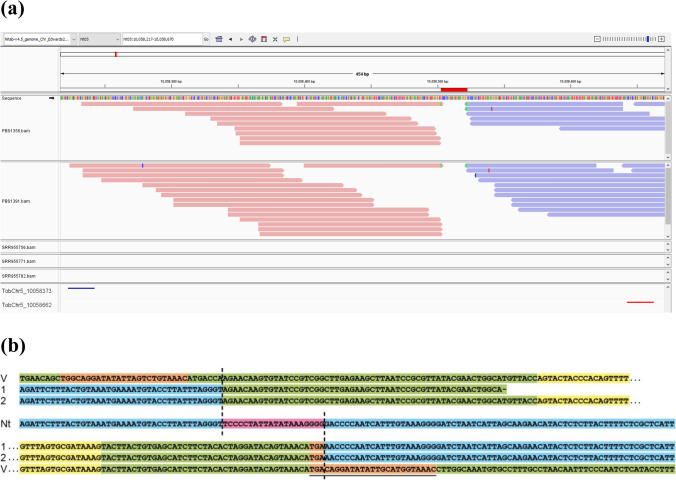Click scroll-up arrow of SRR955782.bam panel
This screenshot has width=676, height=480.
(x=668, y=273)
